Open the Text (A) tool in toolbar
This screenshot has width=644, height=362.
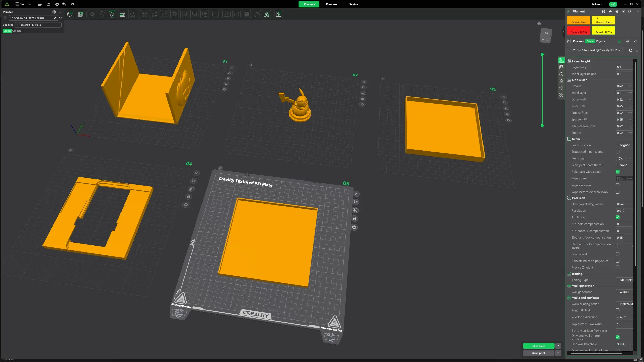(x=267, y=14)
